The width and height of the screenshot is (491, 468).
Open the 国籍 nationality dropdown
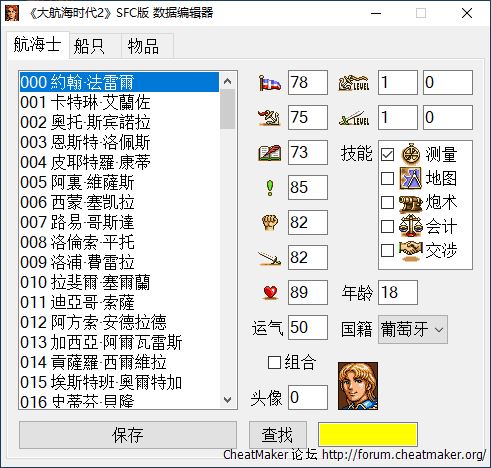413,329
